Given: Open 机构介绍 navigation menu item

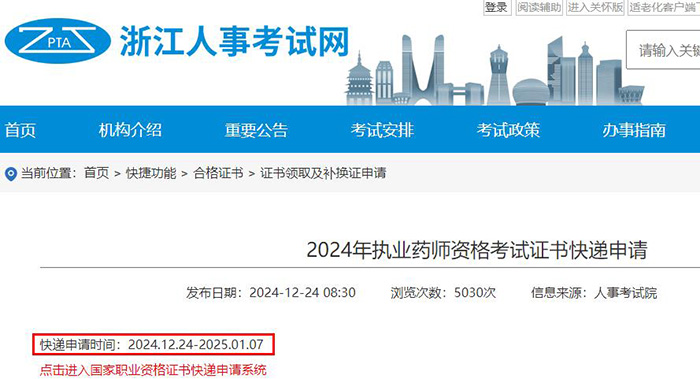Looking at the screenshot, I should tap(130, 130).
